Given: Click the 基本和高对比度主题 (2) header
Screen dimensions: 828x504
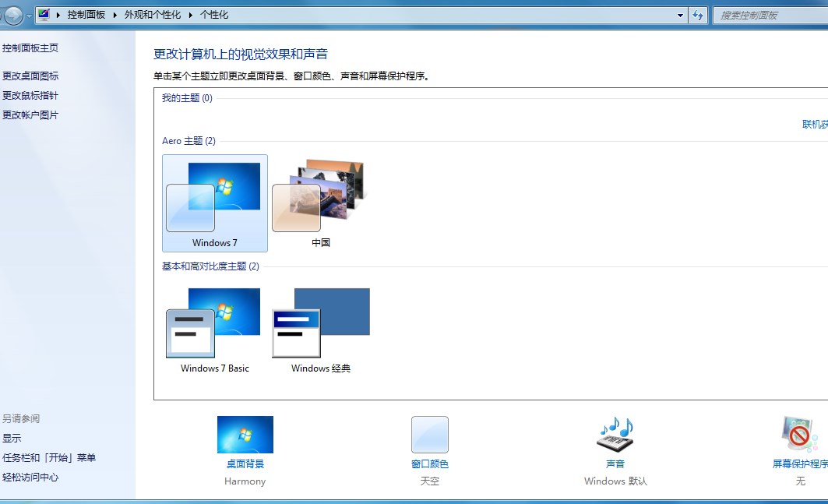Looking at the screenshot, I should [210, 266].
